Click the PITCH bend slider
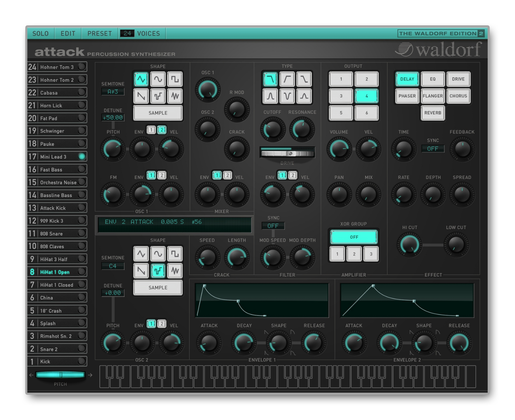The height and width of the screenshot is (420, 515). click(x=60, y=375)
